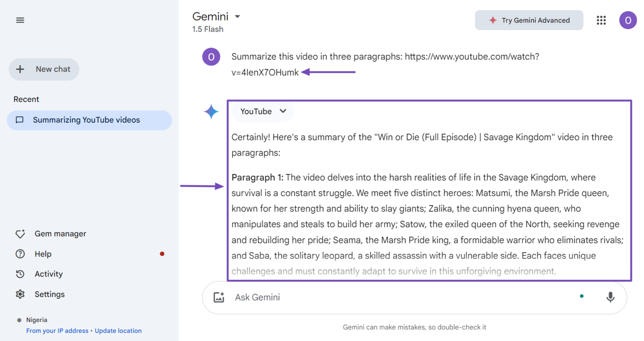Click the 'From your IP address' link
This screenshot has height=341, width=644.
(x=57, y=331)
